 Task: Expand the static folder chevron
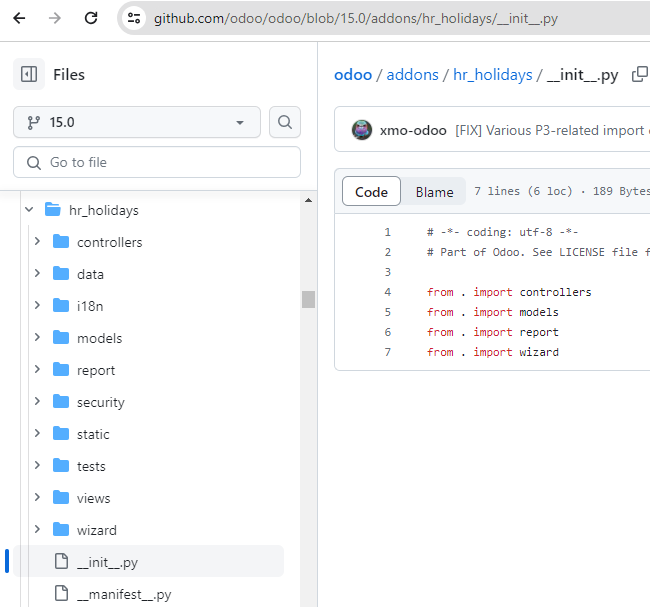(x=37, y=433)
